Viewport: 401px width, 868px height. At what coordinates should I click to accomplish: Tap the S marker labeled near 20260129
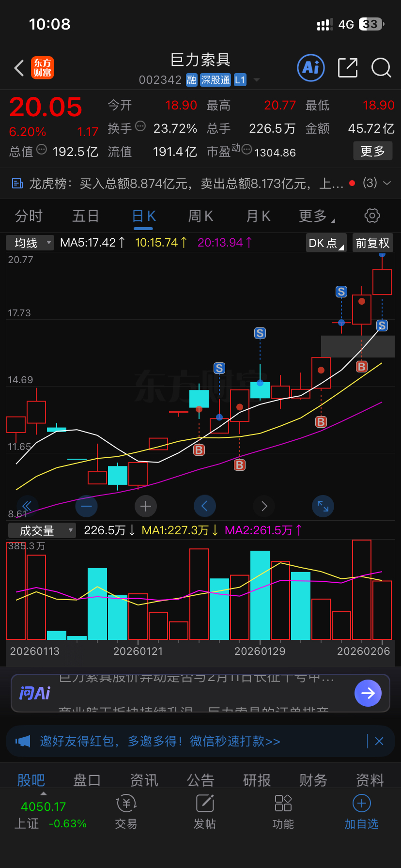click(260, 333)
